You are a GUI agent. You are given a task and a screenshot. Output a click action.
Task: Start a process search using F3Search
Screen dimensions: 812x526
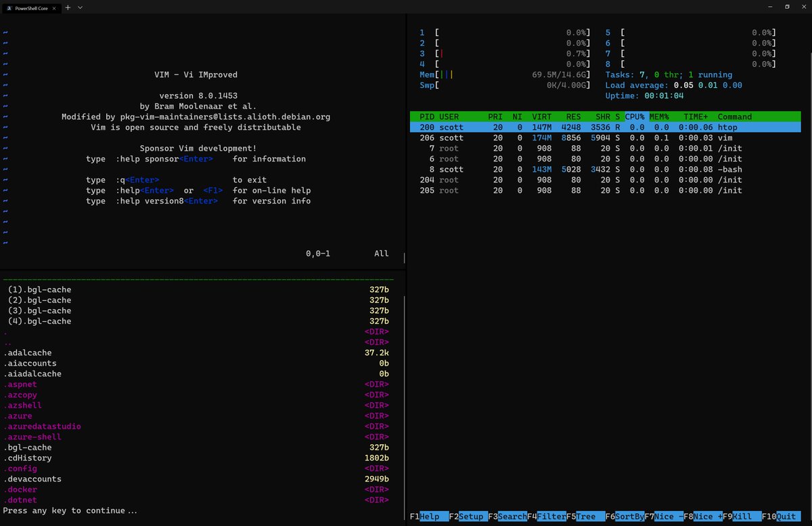(x=507, y=516)
